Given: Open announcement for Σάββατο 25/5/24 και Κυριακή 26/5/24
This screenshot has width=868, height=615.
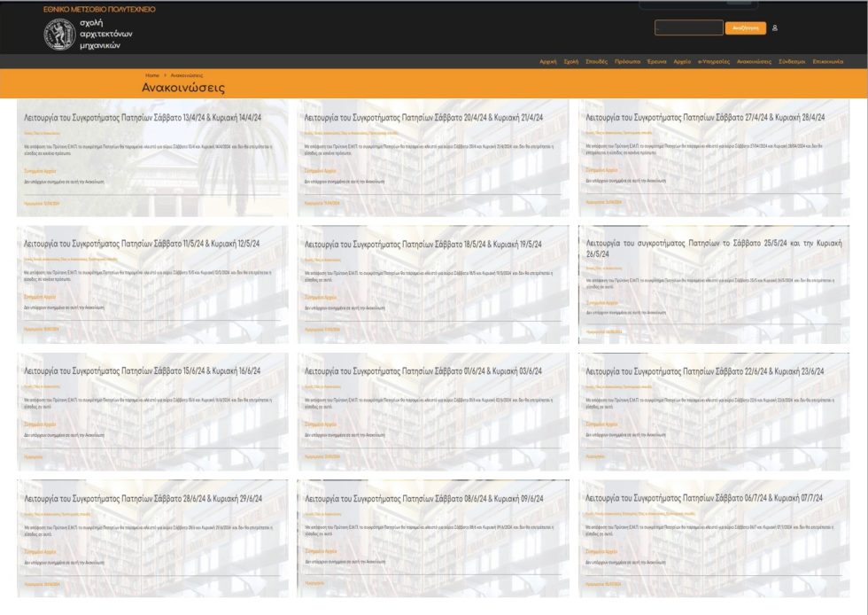Looking at the screenshot, I should click(x=714, y=248).
